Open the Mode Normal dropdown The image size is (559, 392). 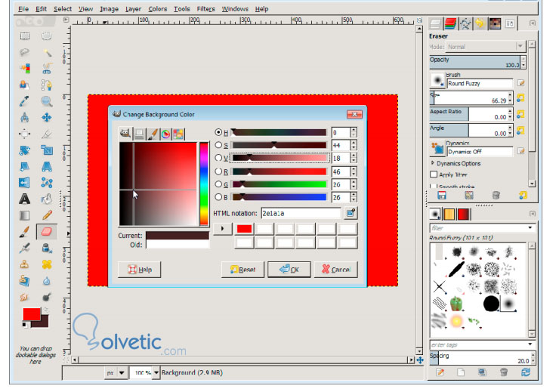tap(485, 47)
